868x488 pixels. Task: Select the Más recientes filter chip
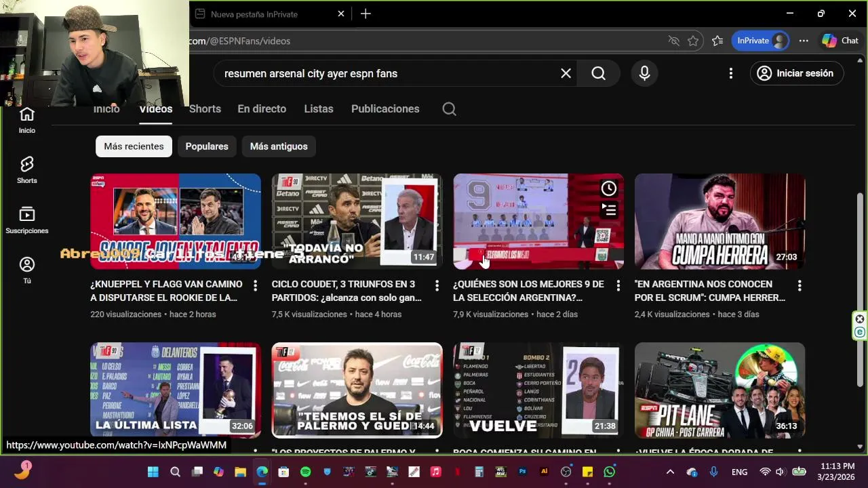coord(134,146)
